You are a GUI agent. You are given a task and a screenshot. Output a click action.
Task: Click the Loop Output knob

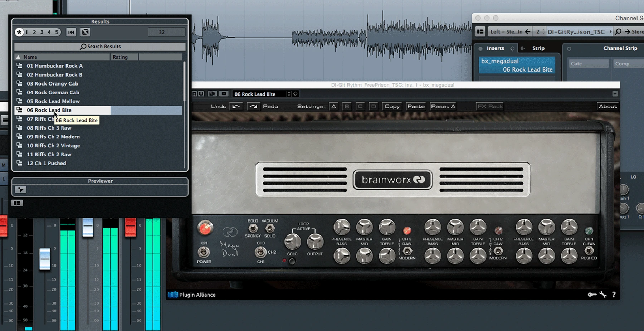click(315, 242)
